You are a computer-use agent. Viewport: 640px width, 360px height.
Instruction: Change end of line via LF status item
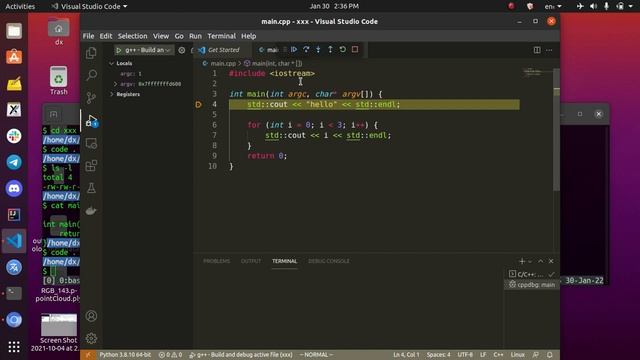[483, 355]
